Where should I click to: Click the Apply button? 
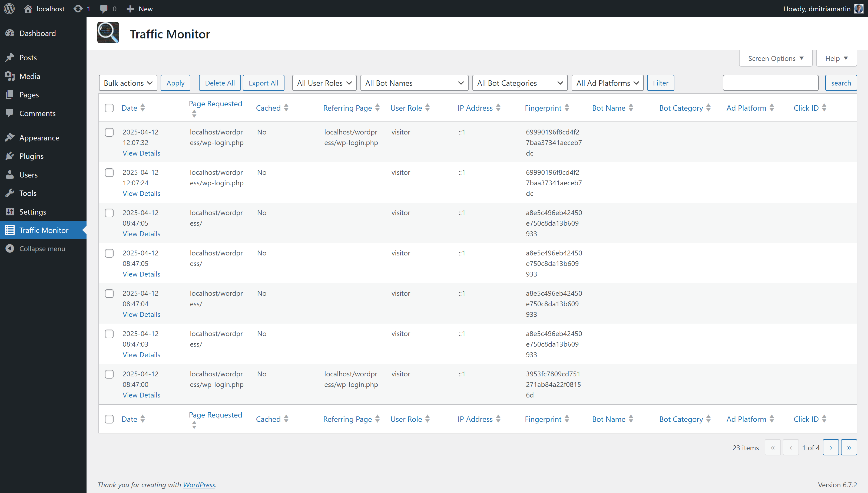(x=175, y=83)
